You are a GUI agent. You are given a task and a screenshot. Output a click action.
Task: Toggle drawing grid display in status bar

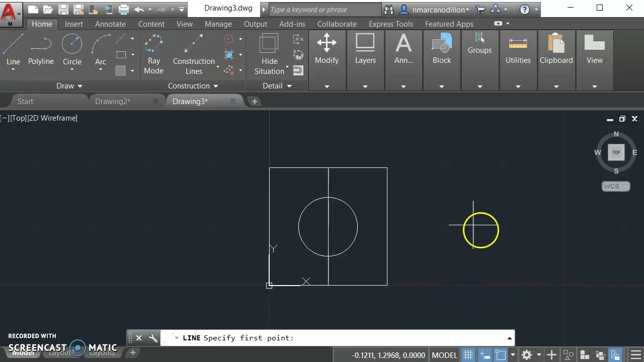pyautogui.click(x=468, y=355)
